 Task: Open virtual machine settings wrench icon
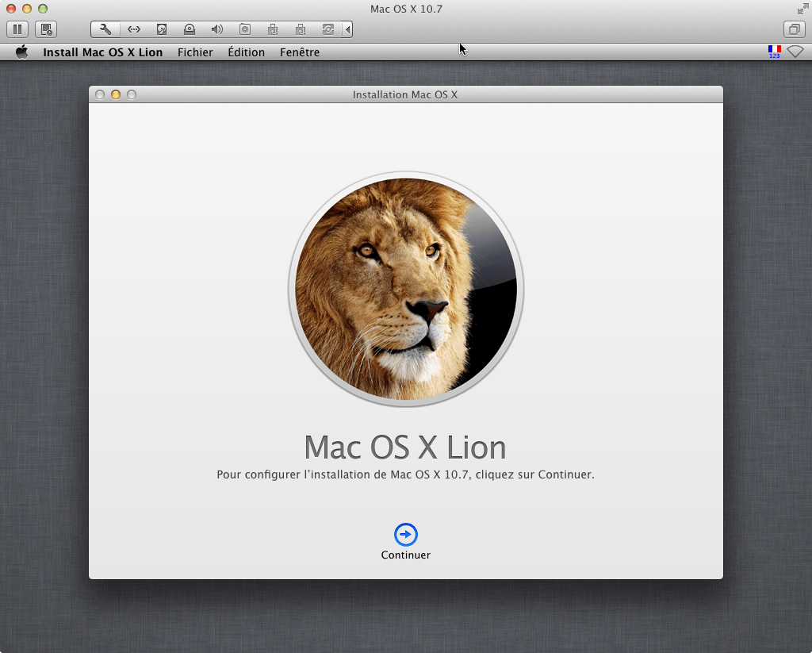coord(105,29)
